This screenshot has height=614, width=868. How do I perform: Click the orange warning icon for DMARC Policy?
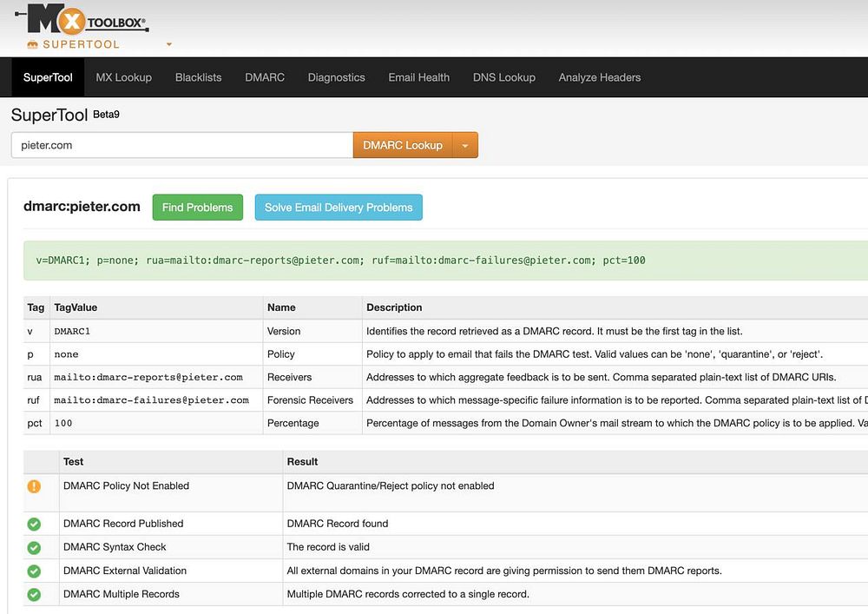pos(34,486)
